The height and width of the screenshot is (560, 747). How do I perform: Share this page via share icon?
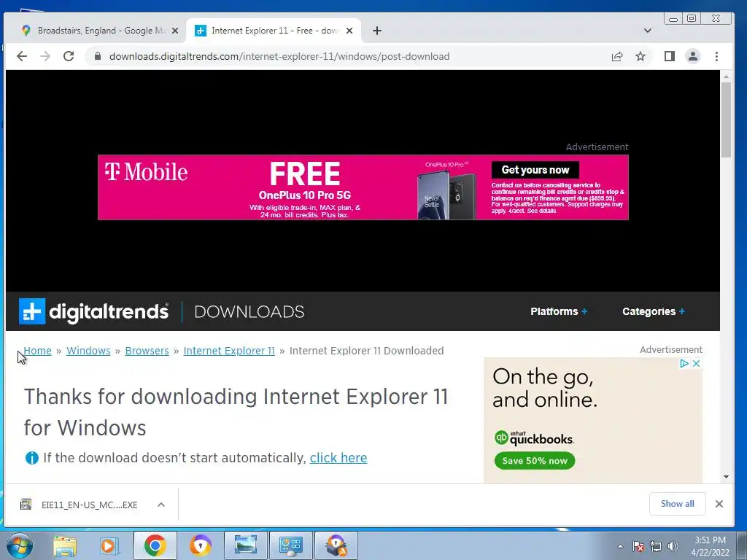[617, 56]
